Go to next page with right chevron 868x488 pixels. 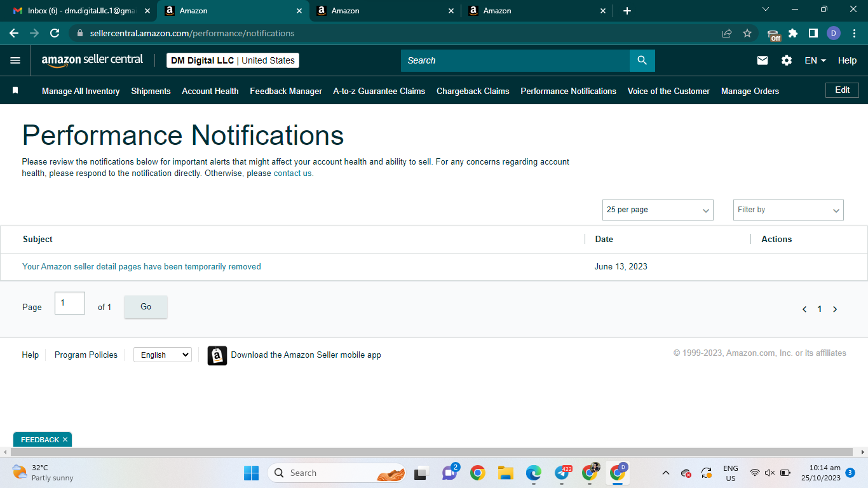point(835,309)
